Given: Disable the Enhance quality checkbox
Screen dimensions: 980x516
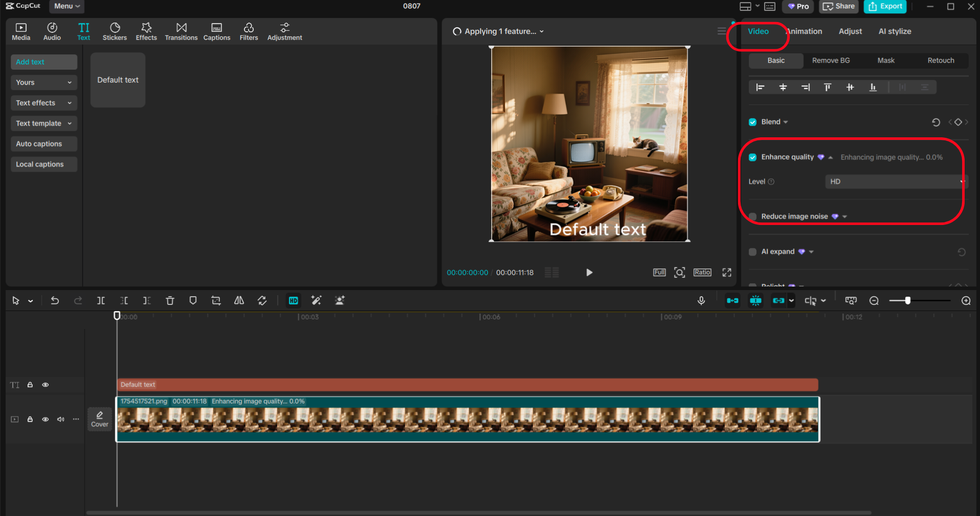Looking at the screenshot, I should click(752, 157).
